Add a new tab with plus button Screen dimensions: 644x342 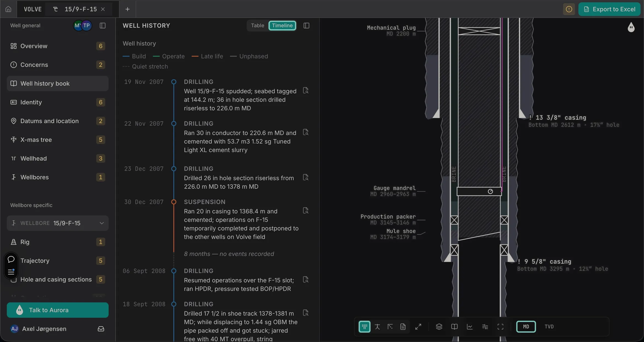127,9
